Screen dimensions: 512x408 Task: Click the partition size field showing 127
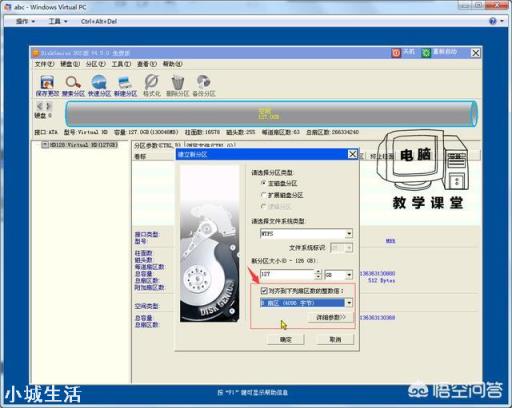(x=287, y=274)
